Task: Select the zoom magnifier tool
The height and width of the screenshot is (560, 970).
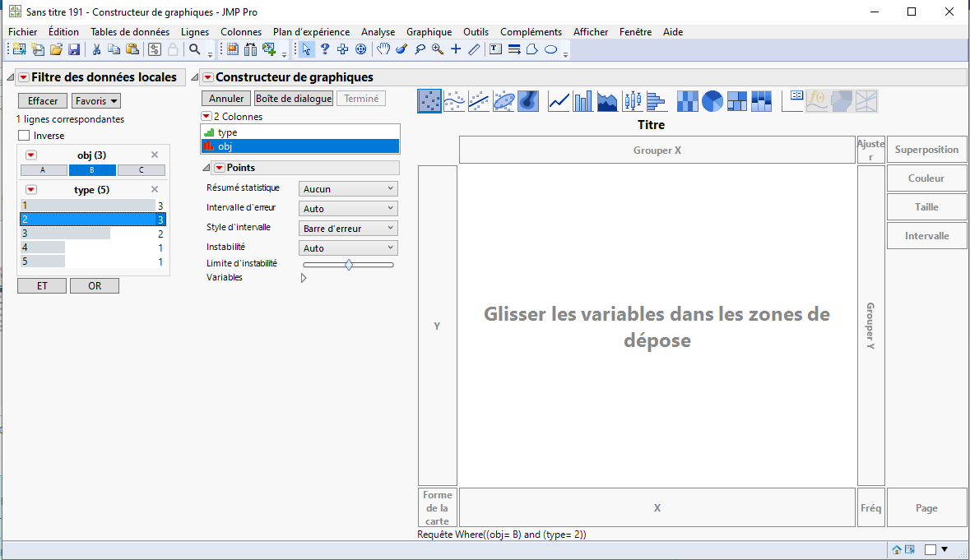Action: 438,49
